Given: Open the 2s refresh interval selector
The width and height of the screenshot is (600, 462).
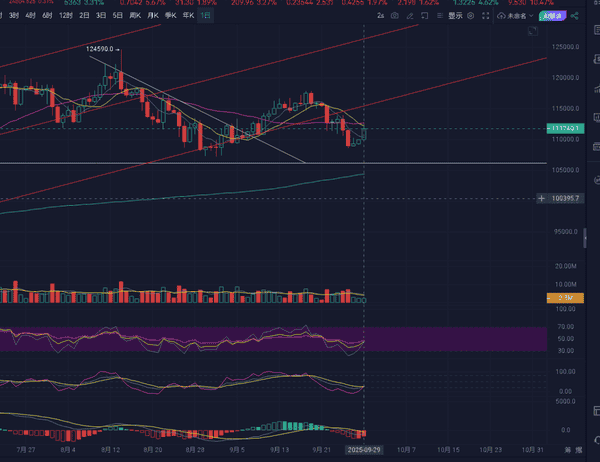Looking at the screenshot, I should point(381,17).
